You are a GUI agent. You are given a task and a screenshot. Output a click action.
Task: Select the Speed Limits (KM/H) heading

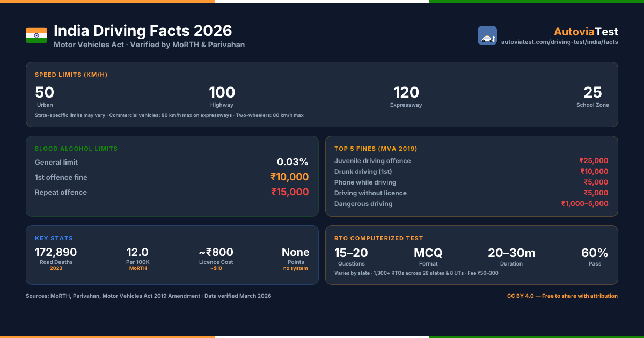click(x=71, y=75)
